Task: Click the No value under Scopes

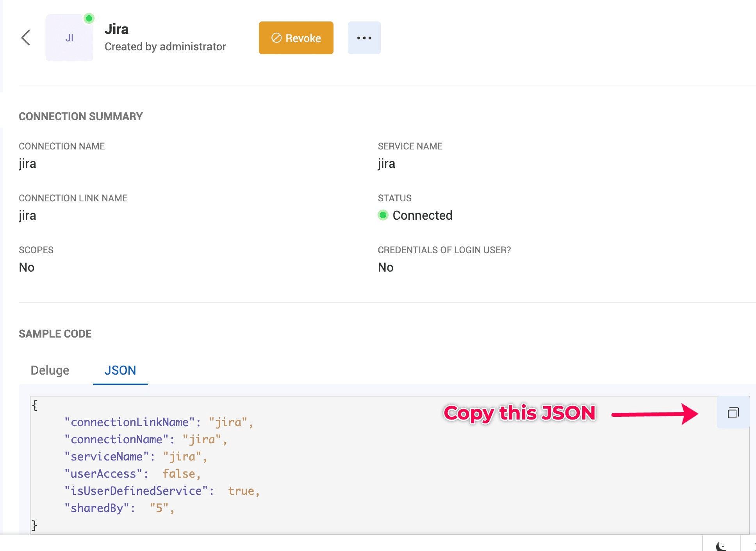Action: [27, 267]
